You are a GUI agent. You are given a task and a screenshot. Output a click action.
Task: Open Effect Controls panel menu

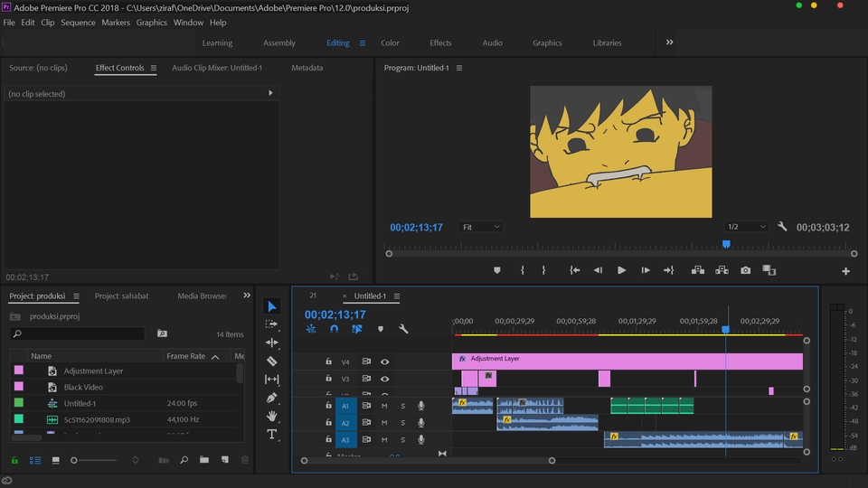click(x=154, y=68)
